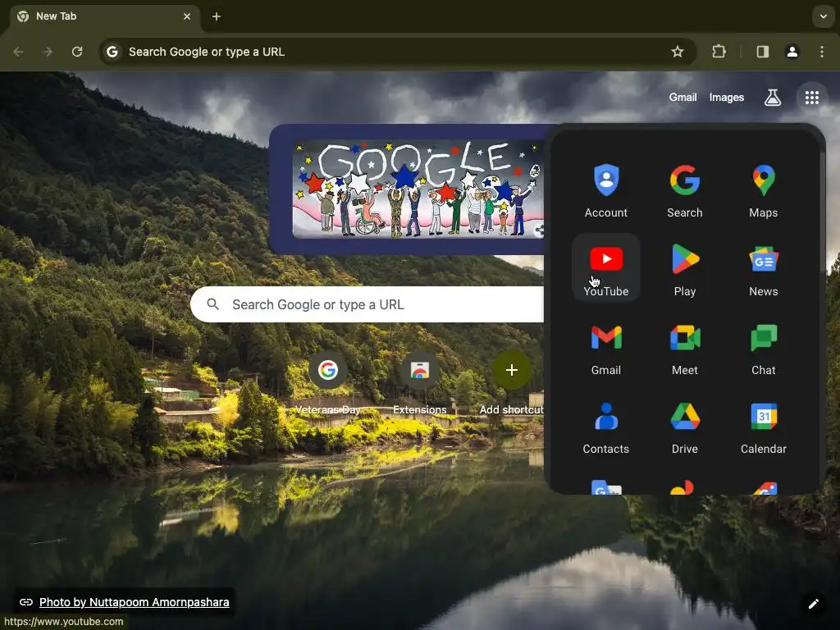Close the New Tab tab
The image size is (840, 630).
(x=187, y=16)
